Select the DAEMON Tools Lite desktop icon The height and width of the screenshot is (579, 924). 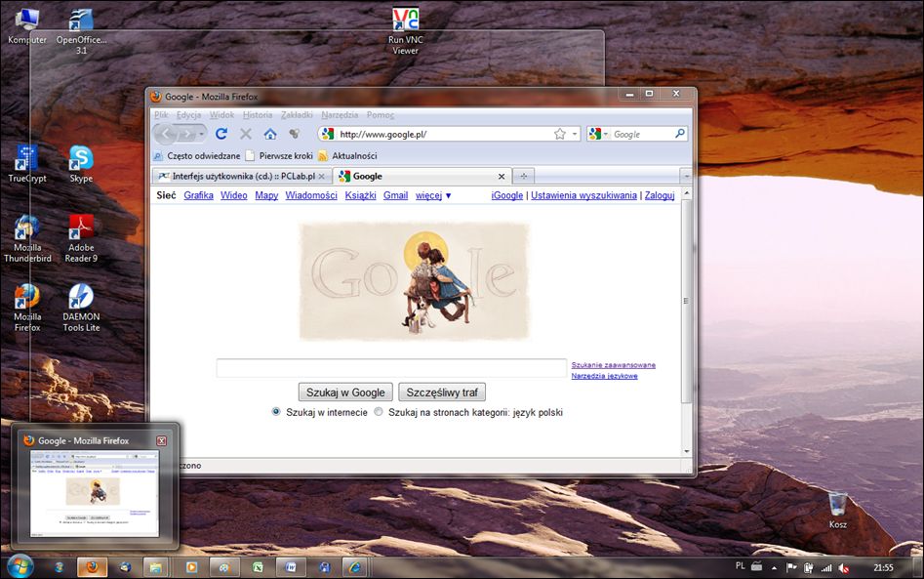tap(81, 308)
